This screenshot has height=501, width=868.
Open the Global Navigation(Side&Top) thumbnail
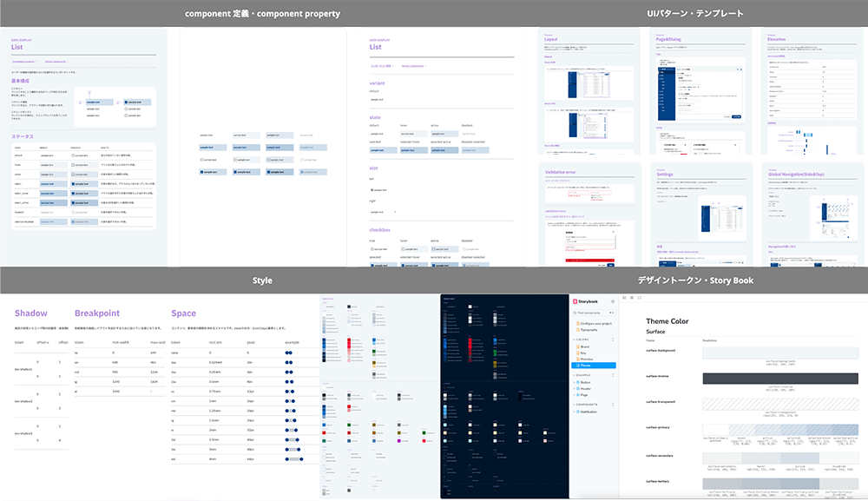[x=812, y=214]
